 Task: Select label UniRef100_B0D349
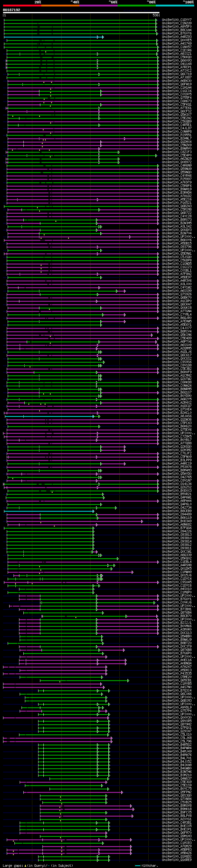tap(176, 521)
